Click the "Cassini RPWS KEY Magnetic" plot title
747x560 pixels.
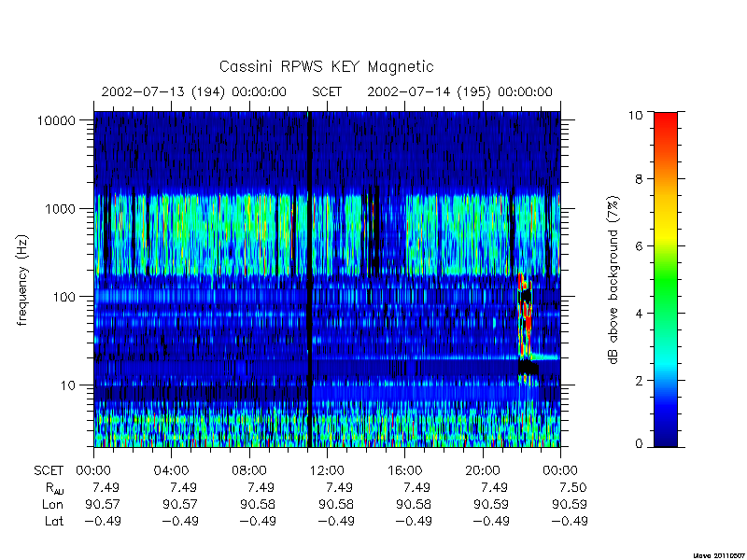pos(326,66)
